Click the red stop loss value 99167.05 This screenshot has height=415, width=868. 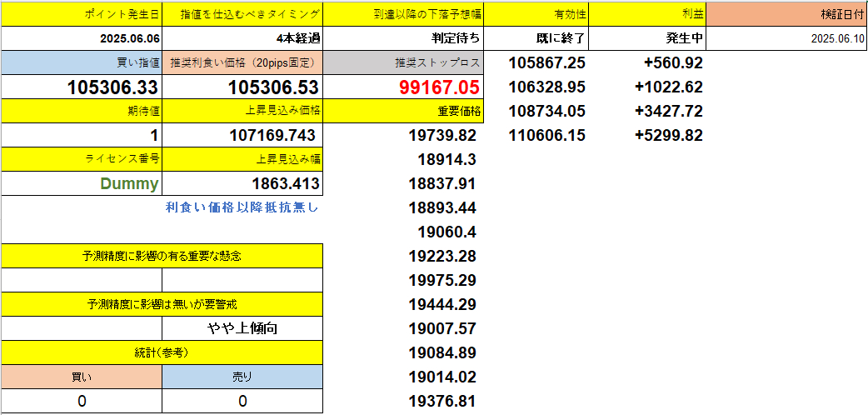(x=403, y=87)
